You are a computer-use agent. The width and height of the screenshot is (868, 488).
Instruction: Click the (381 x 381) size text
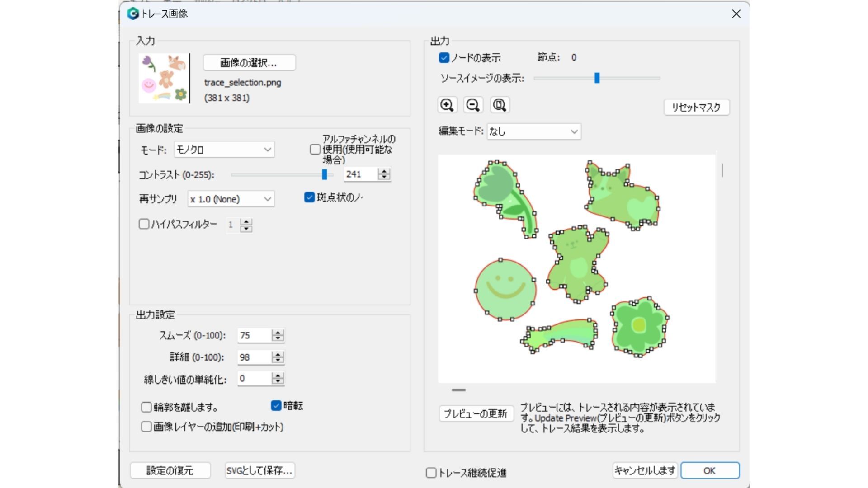pos(226,98)
